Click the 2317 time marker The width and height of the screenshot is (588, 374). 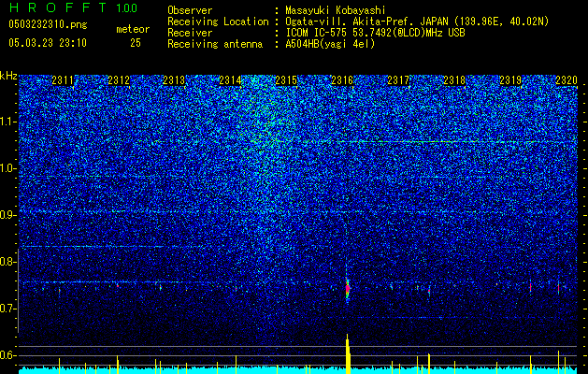point(398,80)
